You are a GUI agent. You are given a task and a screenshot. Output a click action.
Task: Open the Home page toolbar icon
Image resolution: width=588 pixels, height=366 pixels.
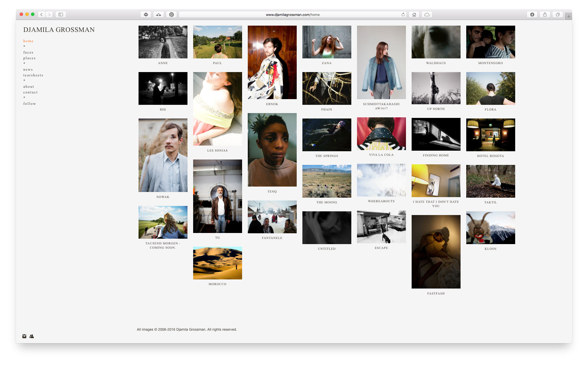pos(414,15)
